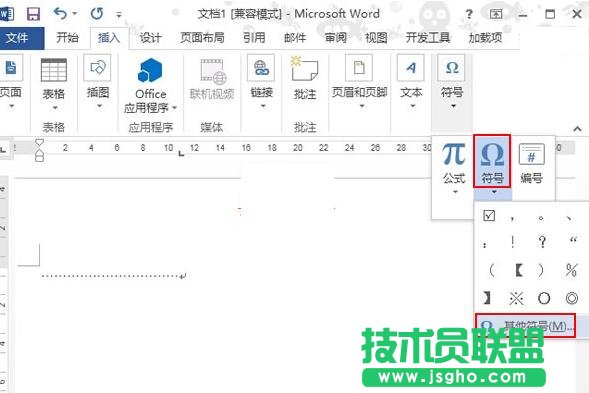Open the 应用程序 dropdown arrow

[174, 108]
